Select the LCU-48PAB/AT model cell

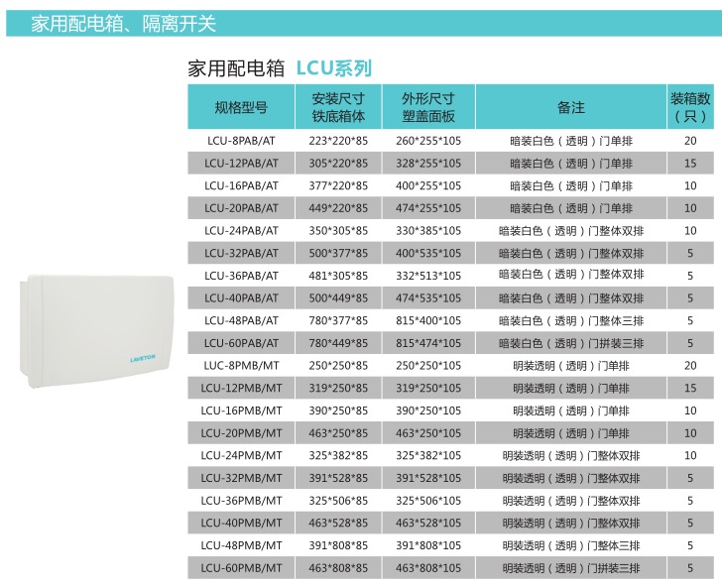[x=241, y=320]
